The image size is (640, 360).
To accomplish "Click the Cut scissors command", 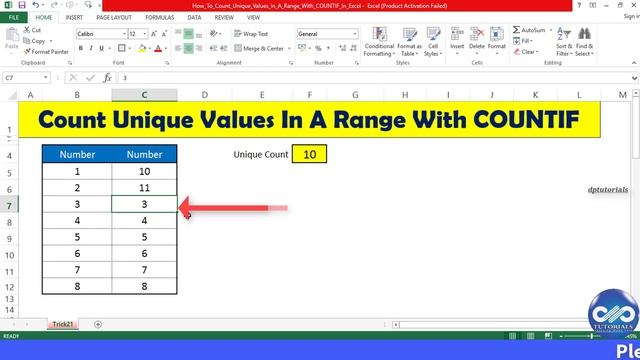I will coord(32,30).
